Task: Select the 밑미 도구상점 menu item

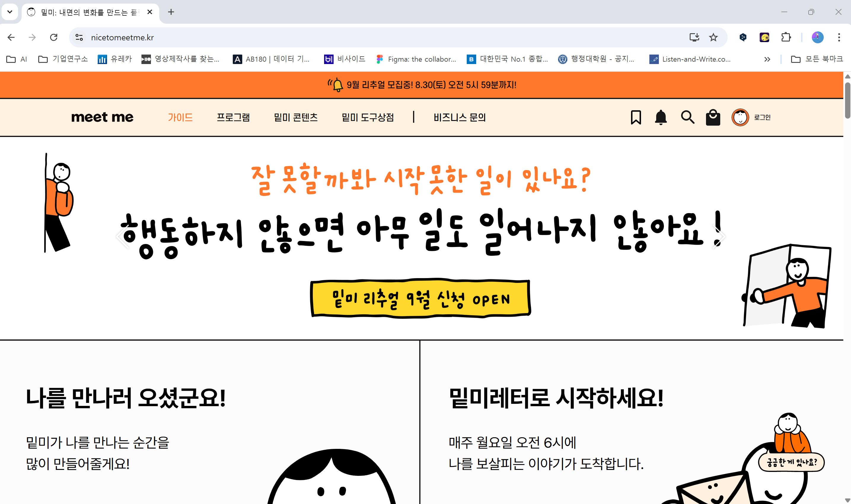Action: 368,117
